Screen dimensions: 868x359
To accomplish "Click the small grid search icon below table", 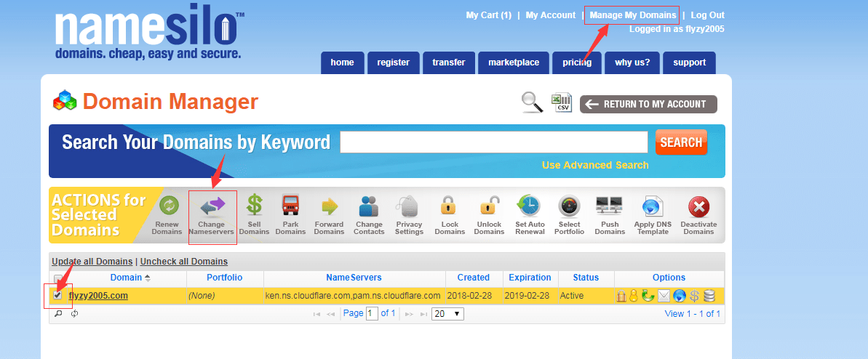I will pos(58,314).
